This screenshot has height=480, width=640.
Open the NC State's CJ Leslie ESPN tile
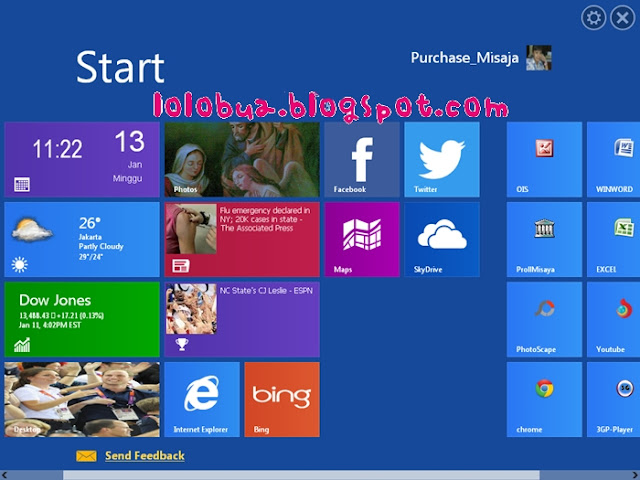tap(242, 320)
